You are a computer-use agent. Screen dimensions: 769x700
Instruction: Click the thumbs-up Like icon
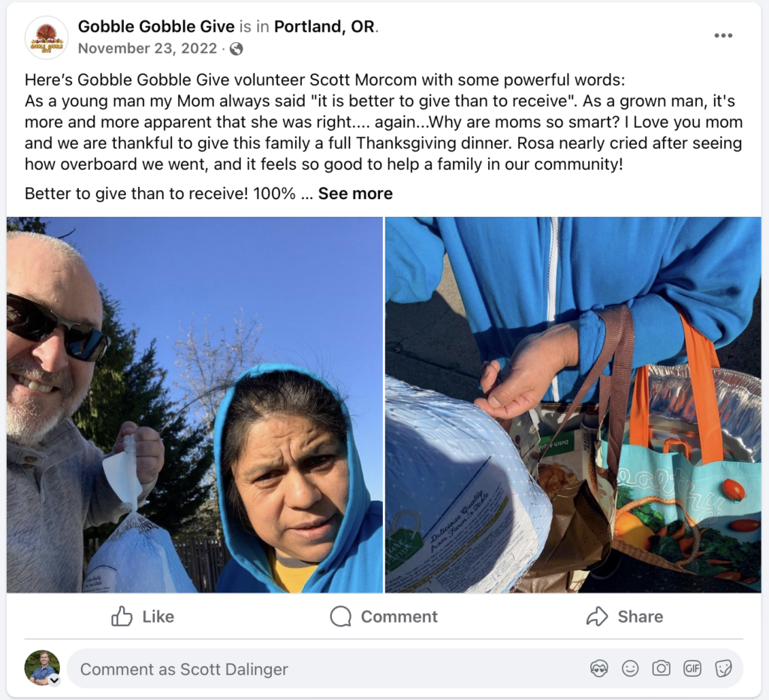122,616
